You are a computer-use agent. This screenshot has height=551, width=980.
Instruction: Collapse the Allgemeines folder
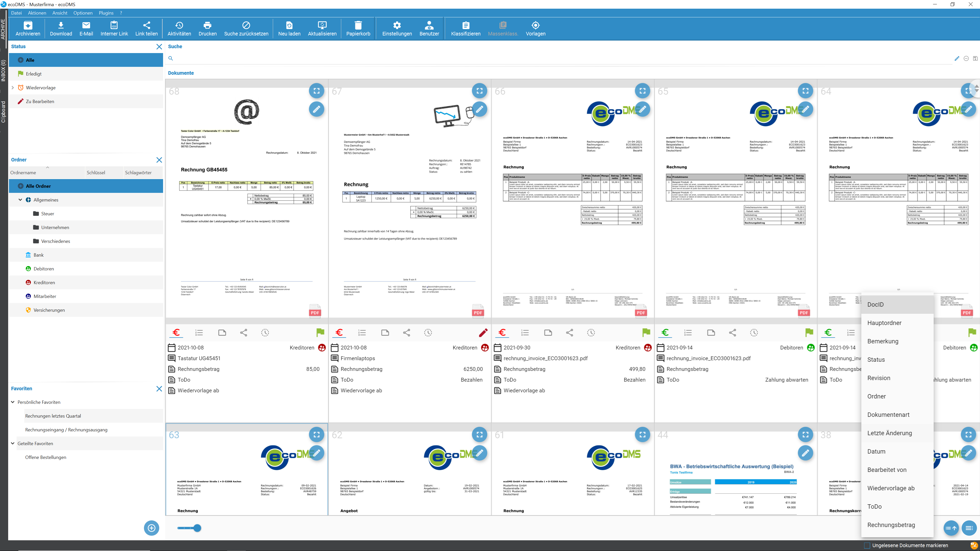(x=20, y=200)
